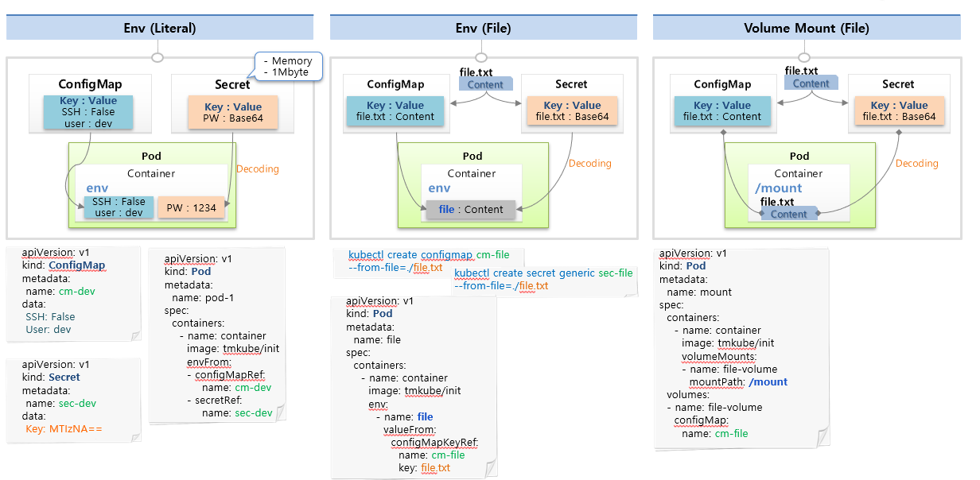Click the "Env (Literal)" header bar
This screenshot has height=480, width=980.
160,28
